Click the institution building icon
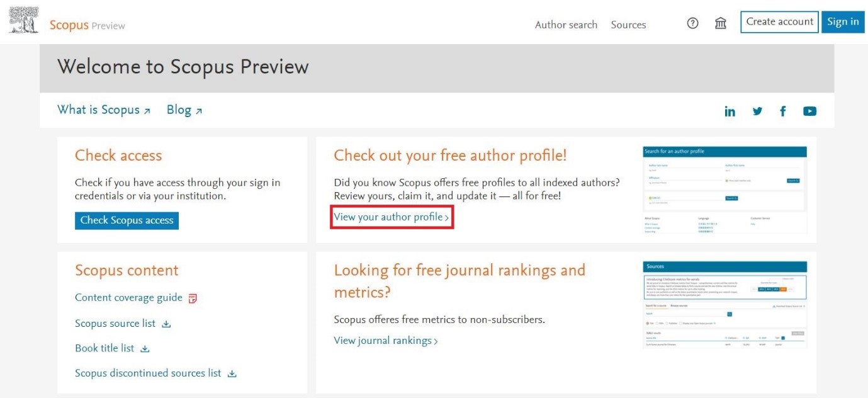This screenshot has height=398, width=868. [721, 24]
